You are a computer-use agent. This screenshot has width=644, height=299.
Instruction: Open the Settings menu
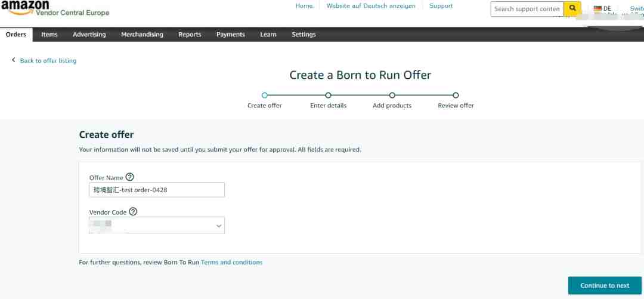[x=304, y=35]
